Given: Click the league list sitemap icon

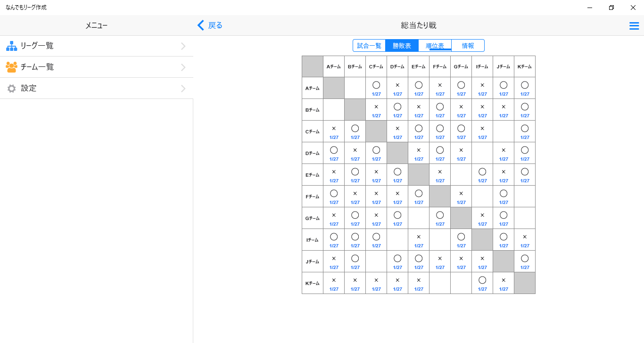Looking at the screenshot, I should click(11, 45).
